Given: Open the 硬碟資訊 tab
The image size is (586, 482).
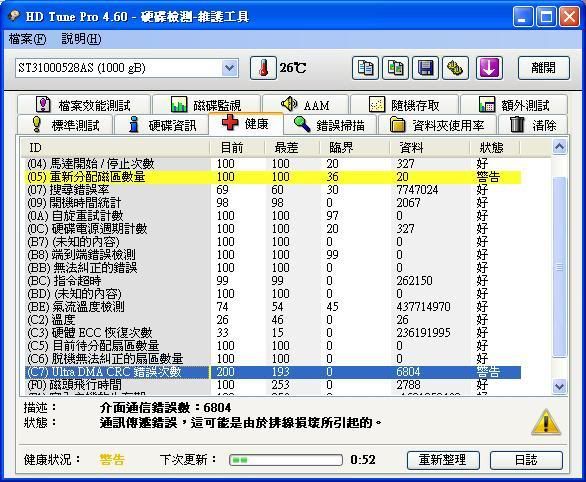Looking at the screenshot, I should [x=161, y=124].
